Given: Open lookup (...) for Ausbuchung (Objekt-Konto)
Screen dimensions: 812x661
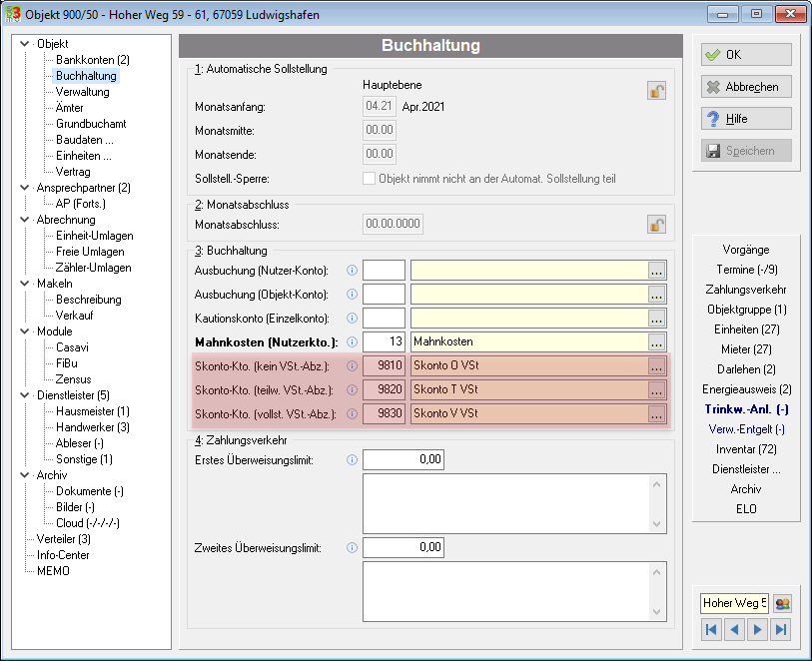Looking at the screenshot, I should (656, 294).
